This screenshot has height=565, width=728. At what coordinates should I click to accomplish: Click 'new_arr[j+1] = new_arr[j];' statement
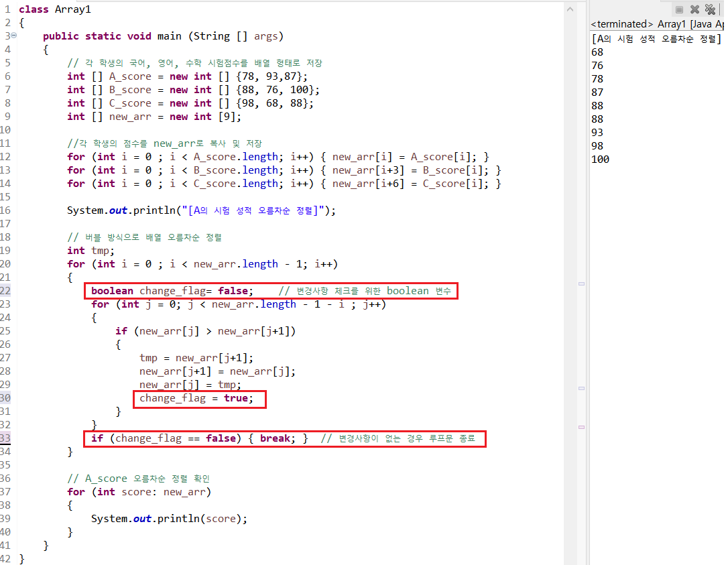click(x=217, y=371)
